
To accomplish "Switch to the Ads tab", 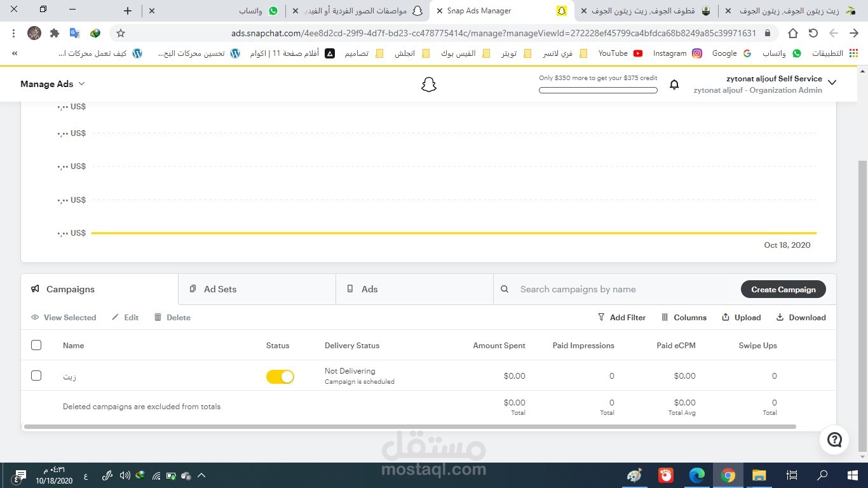I will click(x=414, y=289).
